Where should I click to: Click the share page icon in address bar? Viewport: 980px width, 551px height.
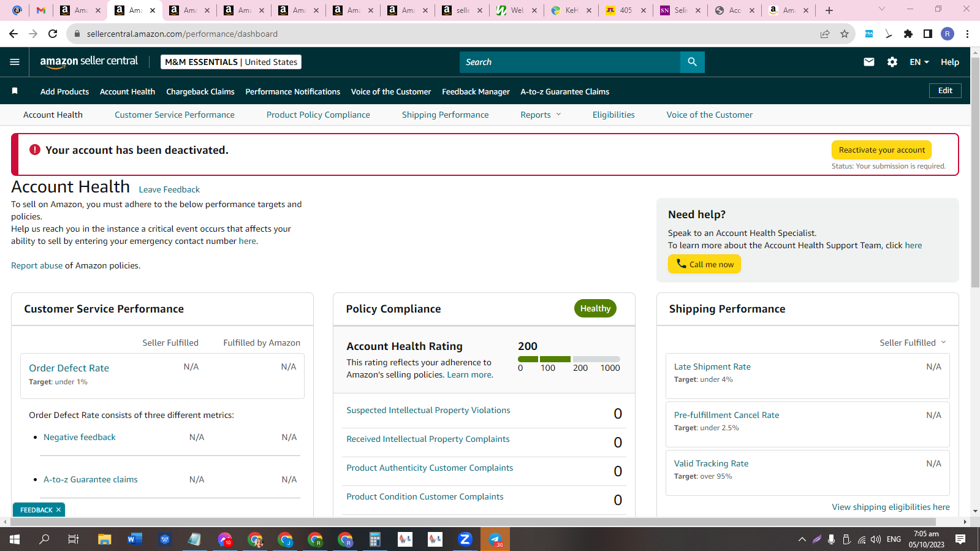pos(825,34)
